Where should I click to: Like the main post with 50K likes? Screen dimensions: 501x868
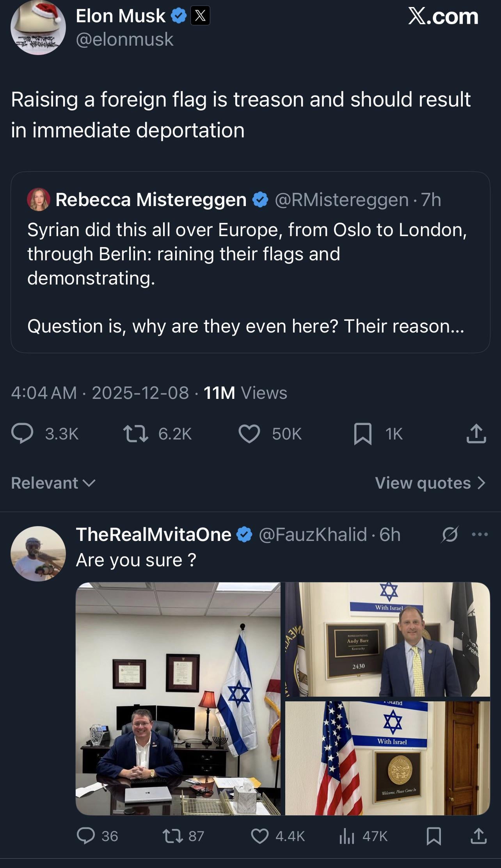point(249,434)
